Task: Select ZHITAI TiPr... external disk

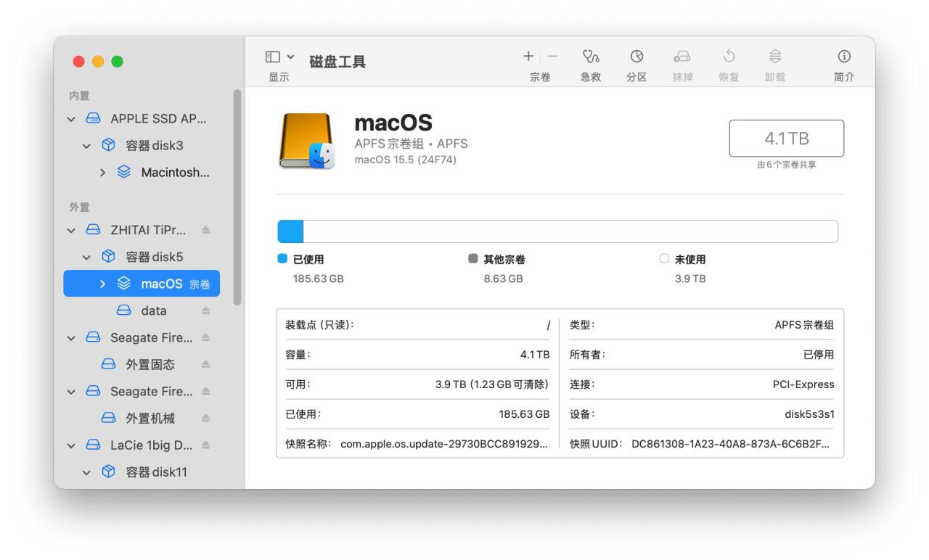Action: tap(142, 230)
